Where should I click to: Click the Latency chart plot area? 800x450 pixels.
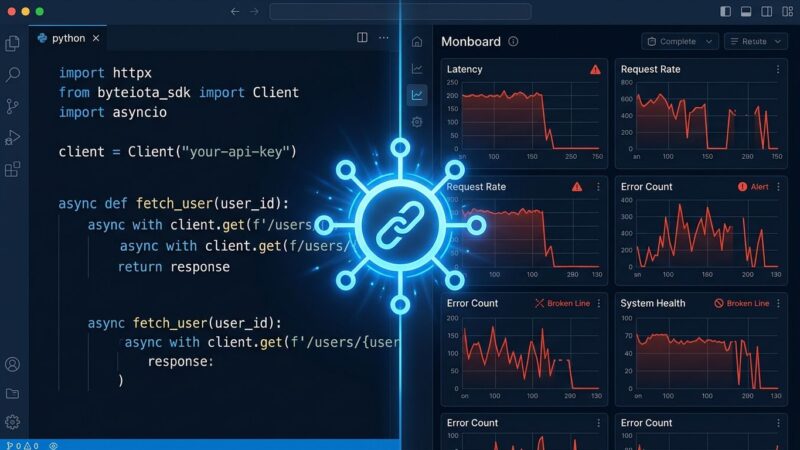[x=531, y=115]
